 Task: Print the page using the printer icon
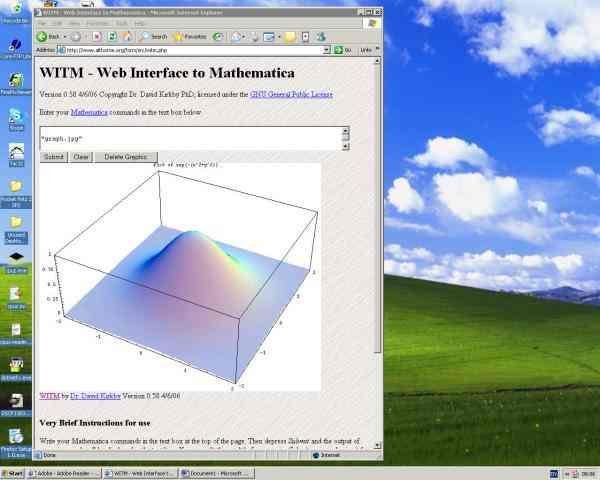click(x=255, y=37)
